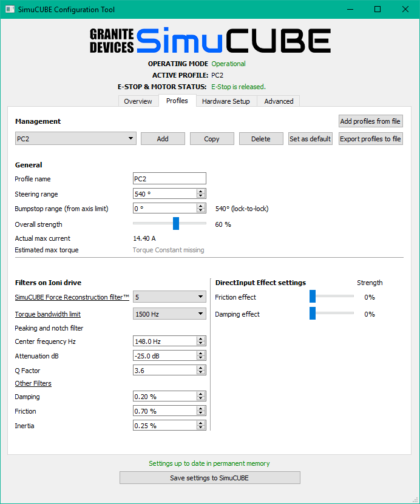Expand the PC2 profile selection dropdown
420x504 pixels.
76,138
